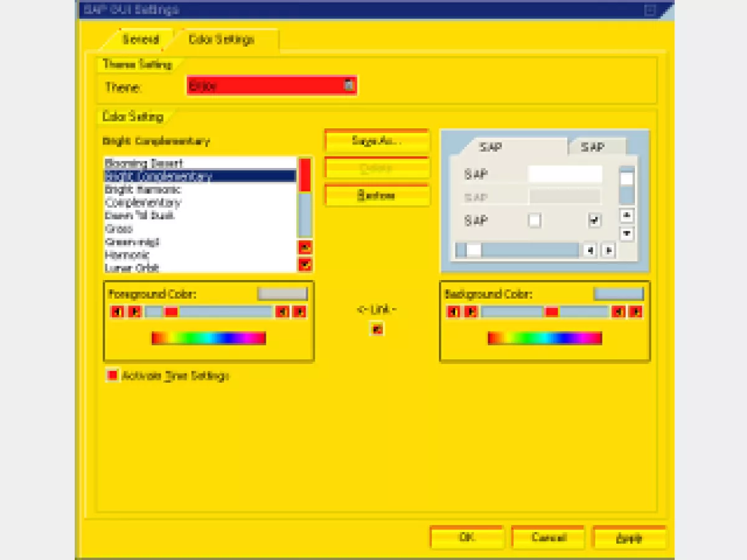Click last right arrow after Background slider

point(636,312)
